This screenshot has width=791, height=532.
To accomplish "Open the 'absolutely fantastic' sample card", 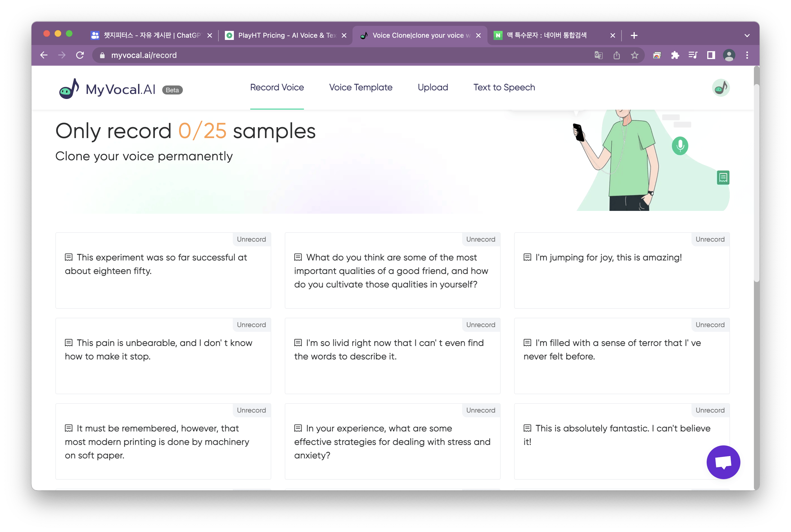I will click(622, 441).
